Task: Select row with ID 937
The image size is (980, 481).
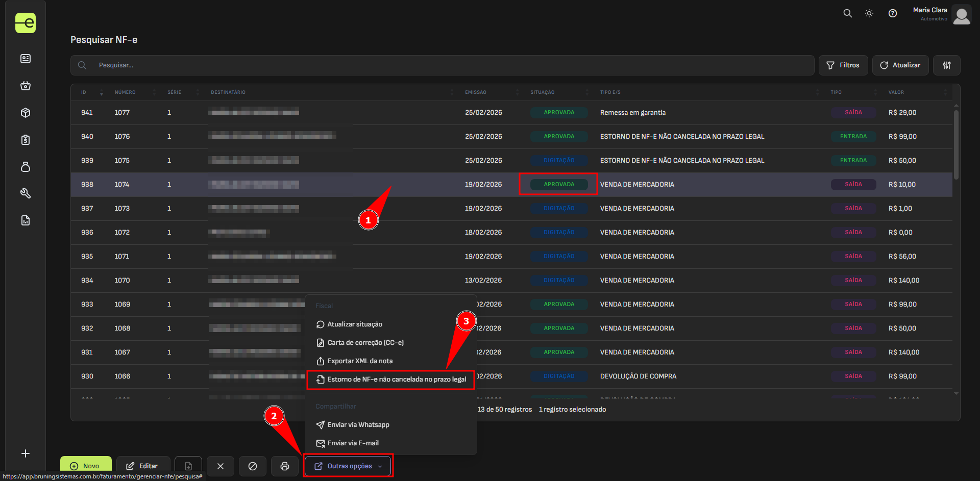Action: [x=87, y=209]
